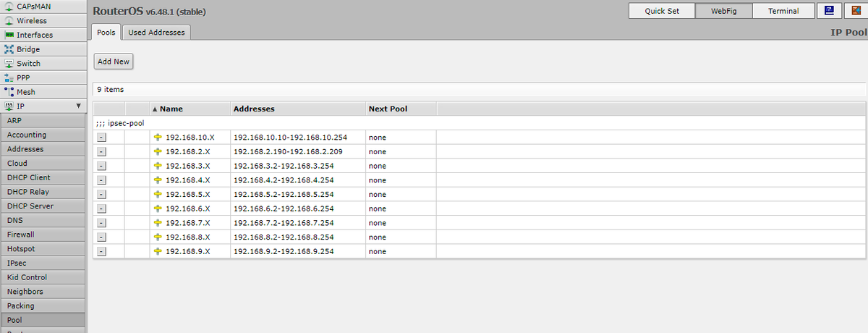Viewport: 868px width, 333px height.
Task: Open the pool named 192.168.7.X
Action: coord(187,223)
